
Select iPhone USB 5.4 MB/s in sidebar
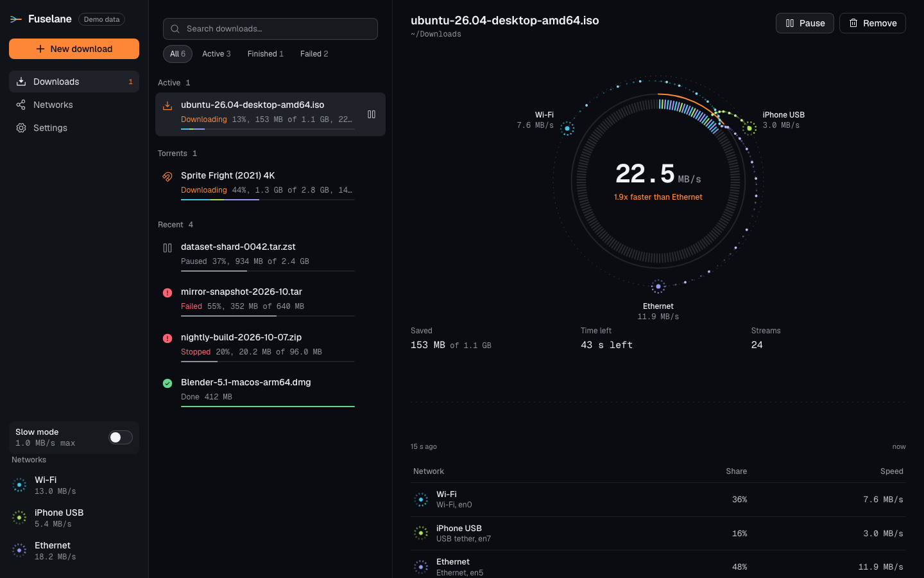[x=74, y=518]
